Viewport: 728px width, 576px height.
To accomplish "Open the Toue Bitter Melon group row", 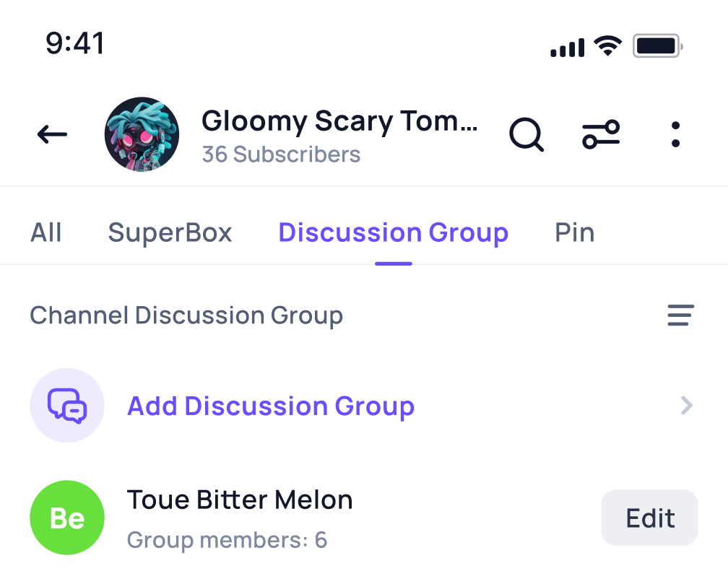I will (240, 499).
